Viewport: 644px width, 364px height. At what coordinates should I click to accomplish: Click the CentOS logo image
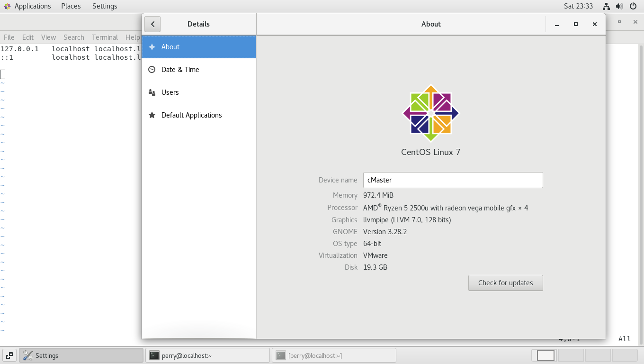tap(430, 113)
